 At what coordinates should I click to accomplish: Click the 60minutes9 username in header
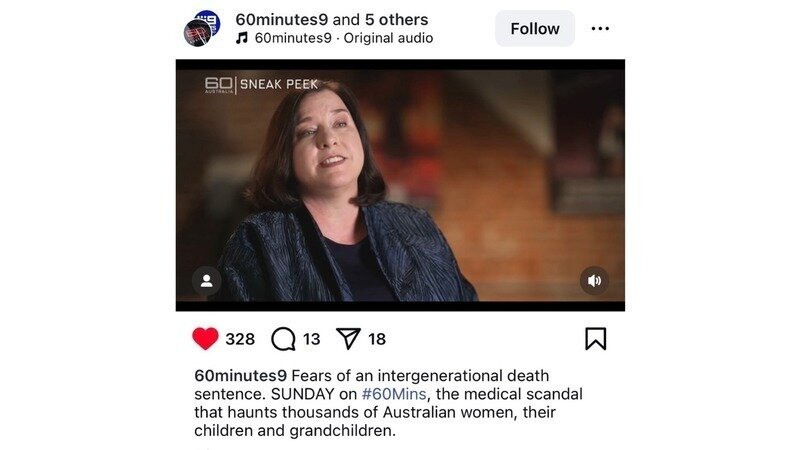tap(282, 19)
